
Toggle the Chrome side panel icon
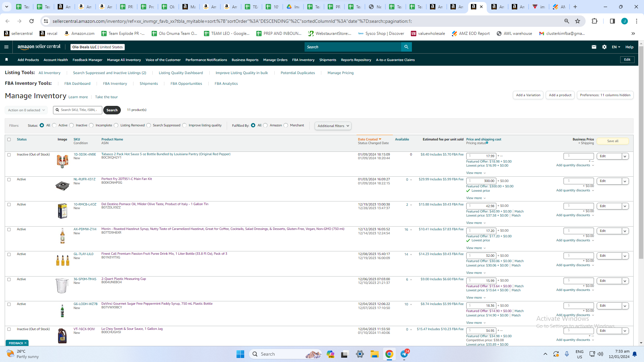pos(612,21)
